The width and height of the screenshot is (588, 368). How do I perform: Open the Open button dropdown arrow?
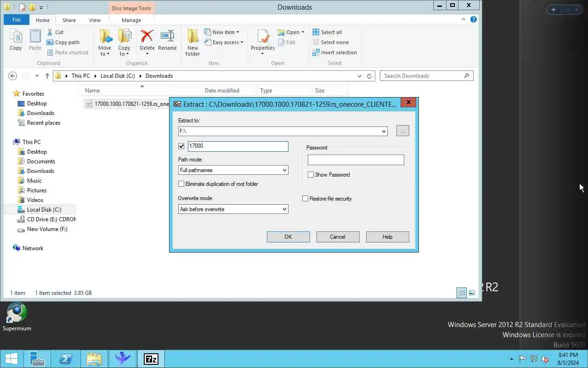coord(303,32)
